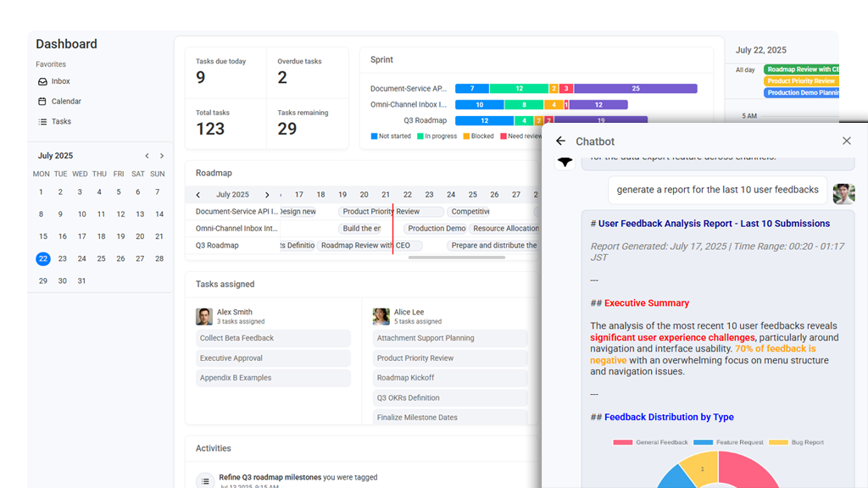Open Attachment Support Planning task
This screenshot has height=488, width=868.
coord(450,338)
